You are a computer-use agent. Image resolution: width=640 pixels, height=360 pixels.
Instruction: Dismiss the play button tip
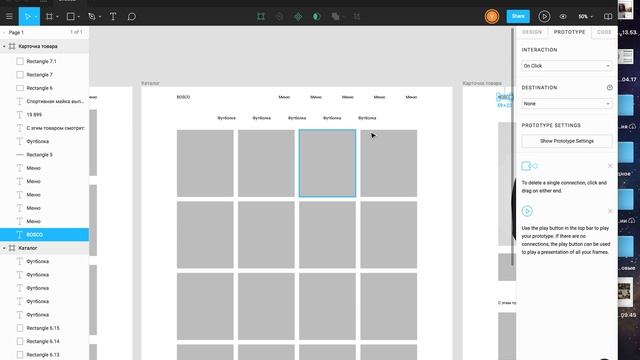click(x=610, y=211)
